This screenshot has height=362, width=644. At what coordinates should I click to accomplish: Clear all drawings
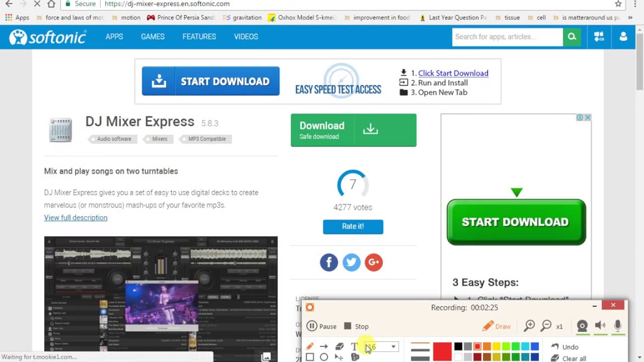pos(569,358)
